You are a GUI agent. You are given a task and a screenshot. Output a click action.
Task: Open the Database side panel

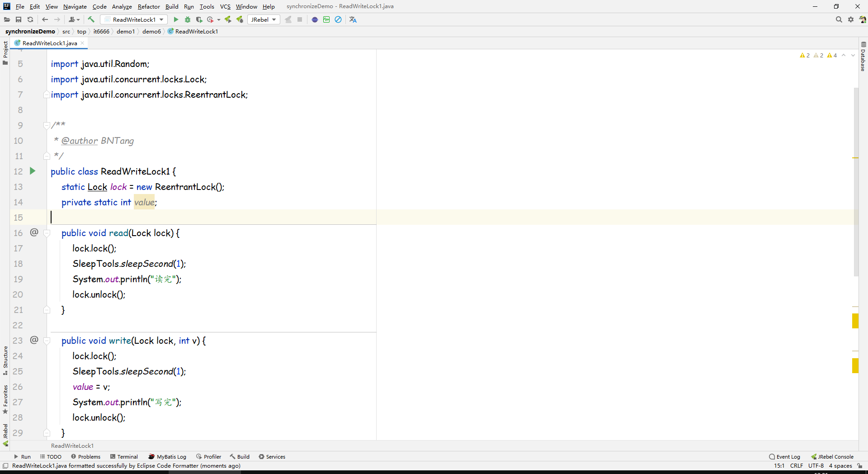(863, 57)
